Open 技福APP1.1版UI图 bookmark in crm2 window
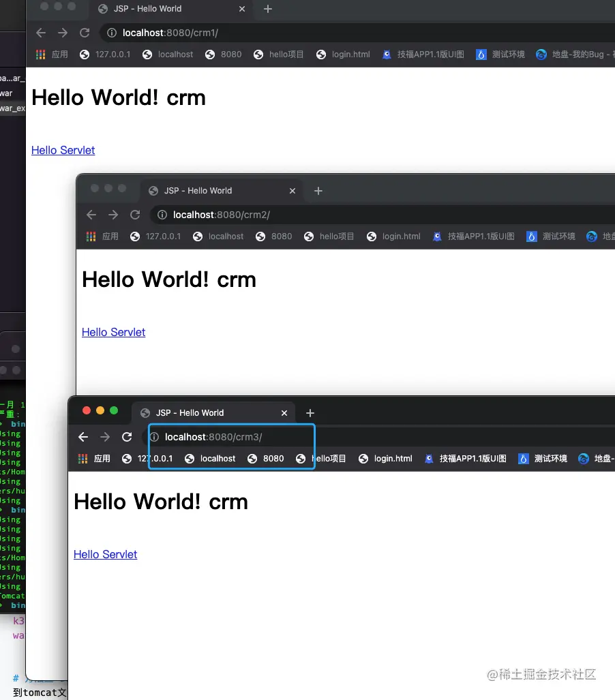The image size is (615, 700). click(473, 237)
